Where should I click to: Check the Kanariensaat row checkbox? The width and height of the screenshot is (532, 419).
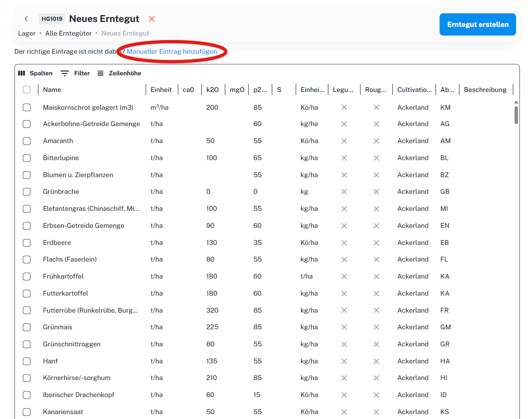coord(27,412)
